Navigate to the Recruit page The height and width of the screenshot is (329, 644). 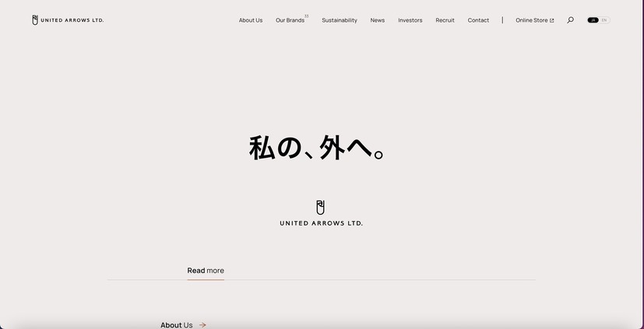tap(445, 20)
